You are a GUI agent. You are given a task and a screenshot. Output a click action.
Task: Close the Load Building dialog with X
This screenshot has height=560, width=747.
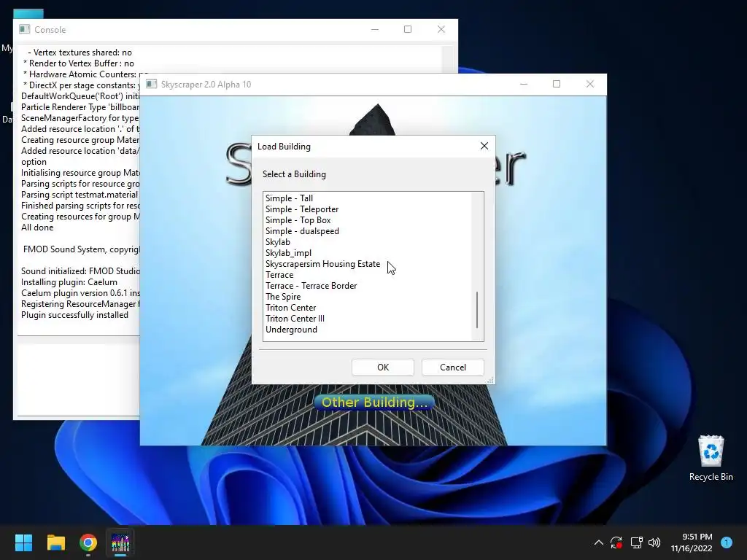pyautogui.click(x=484, y=146)
